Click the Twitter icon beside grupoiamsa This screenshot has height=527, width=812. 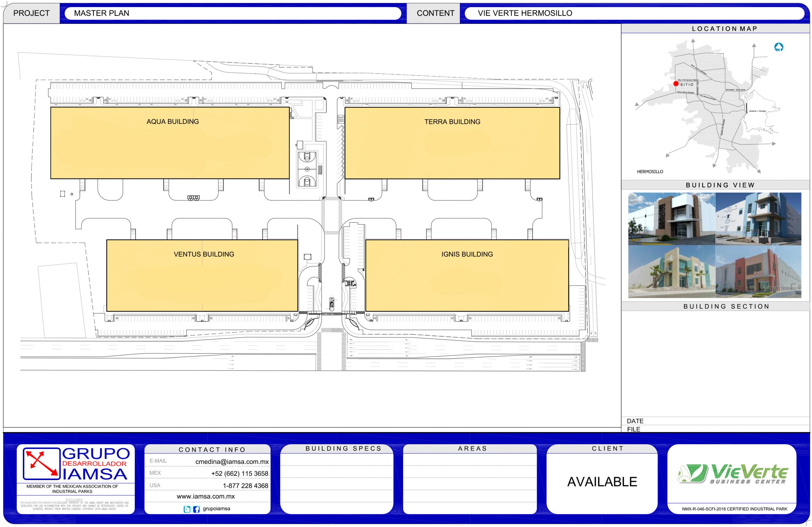[187, 509]
